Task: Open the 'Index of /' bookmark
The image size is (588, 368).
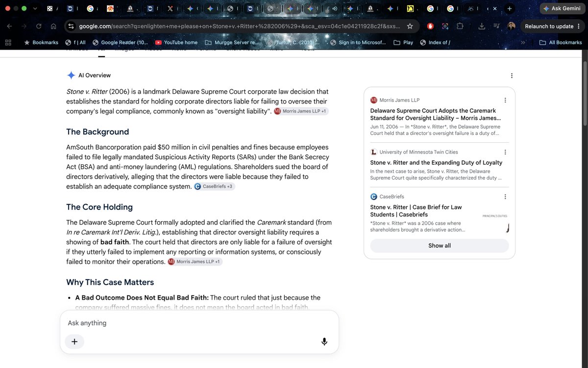Action: [435, 43]
